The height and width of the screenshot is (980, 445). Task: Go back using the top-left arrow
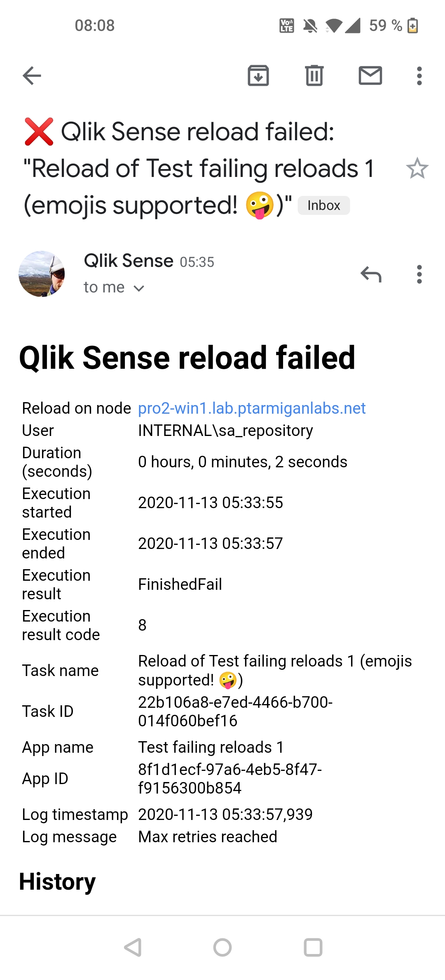click(32, 76)
